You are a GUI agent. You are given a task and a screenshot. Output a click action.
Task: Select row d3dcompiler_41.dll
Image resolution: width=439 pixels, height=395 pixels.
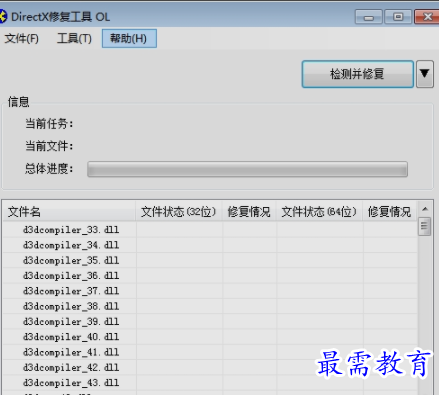(x=210, y=352)
